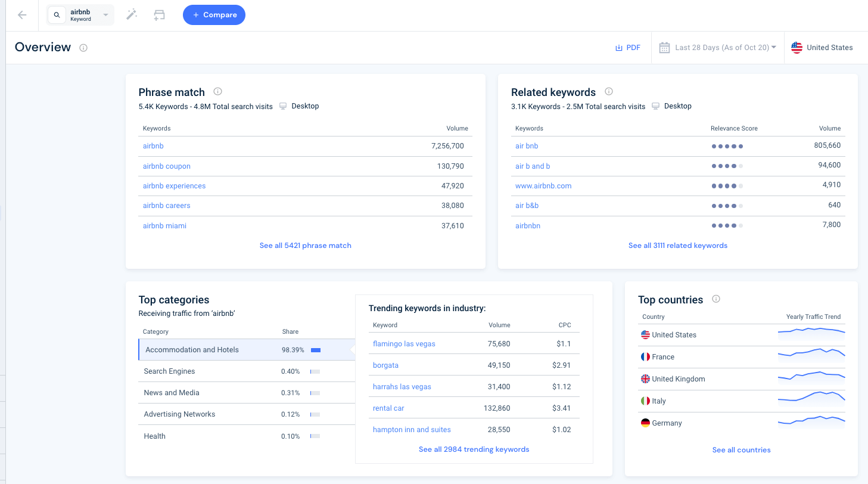
Task: Click the Accommodation and Hotels share bar
Action: (x=316, y=350)
